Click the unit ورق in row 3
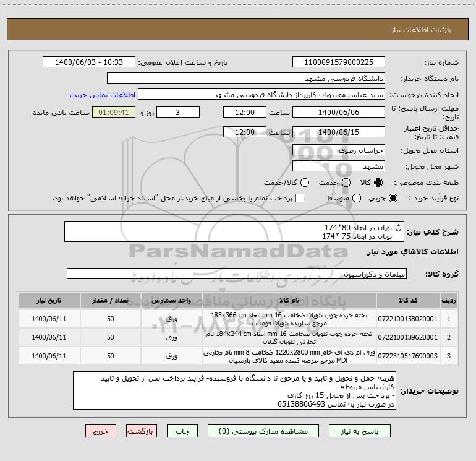The image size is (476, 461). (x=171, y=356)
